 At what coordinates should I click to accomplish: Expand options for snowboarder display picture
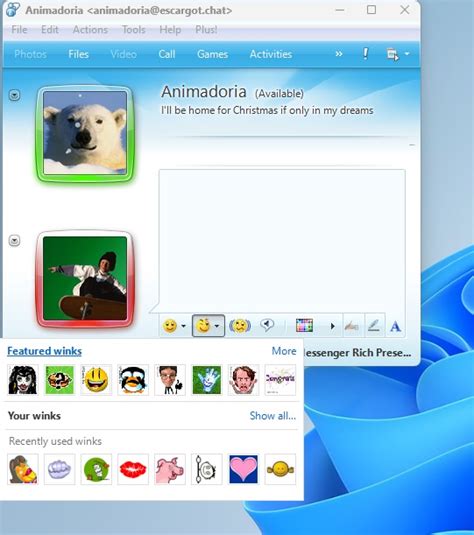[14, 241]
